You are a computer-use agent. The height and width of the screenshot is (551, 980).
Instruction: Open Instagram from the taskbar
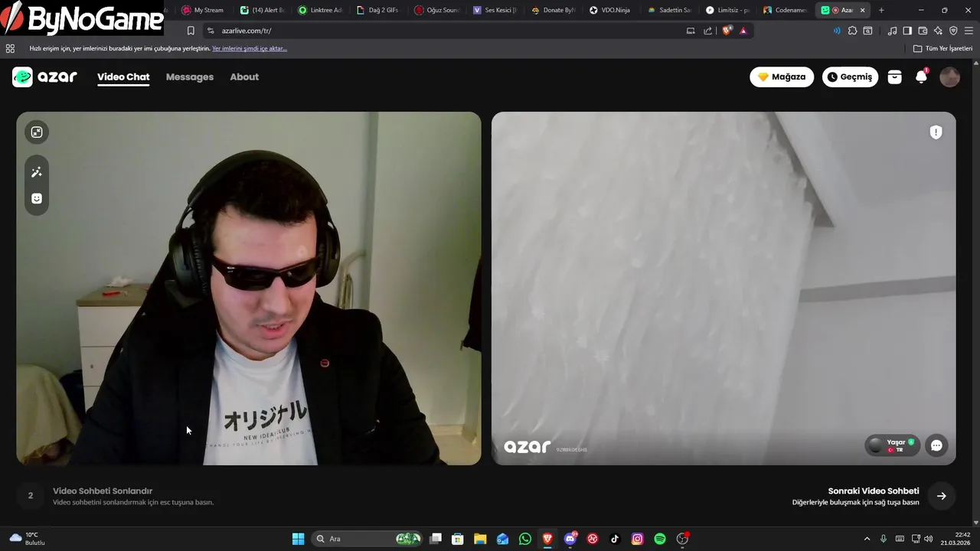click(x=637, y=539)
